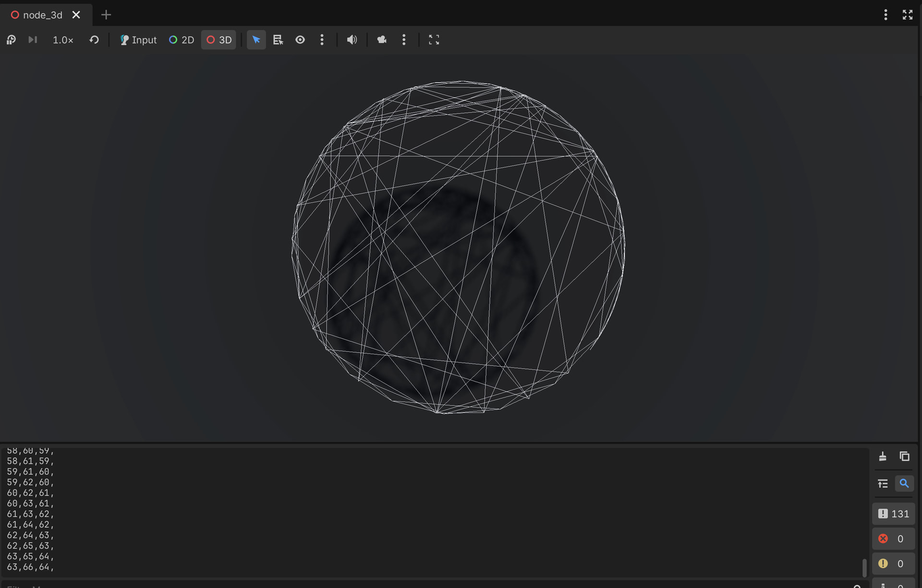Click the list select nodes icon
The image size is (922, 588).
click(278, 40)
